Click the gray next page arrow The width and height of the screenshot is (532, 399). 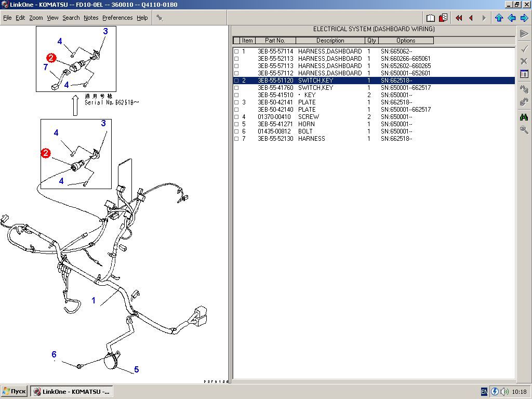click(484, 18)
